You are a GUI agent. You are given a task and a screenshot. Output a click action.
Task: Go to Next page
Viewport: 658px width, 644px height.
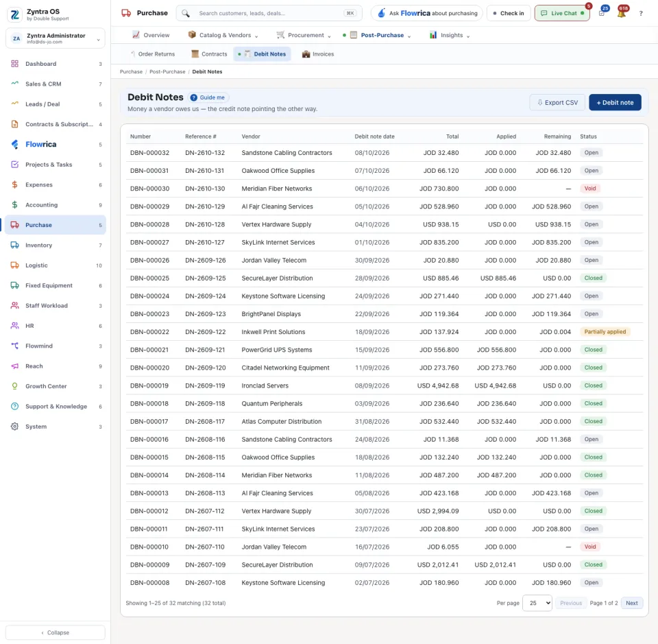[x=631, y=603]
